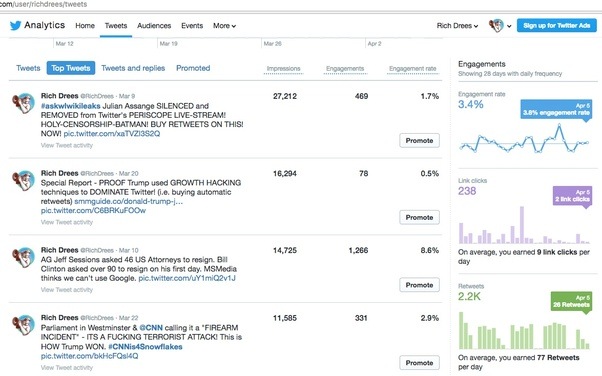Screen dimensions: 602x376
Task: Switch to Tweets filter tab
Action: [x=28, y=68]
